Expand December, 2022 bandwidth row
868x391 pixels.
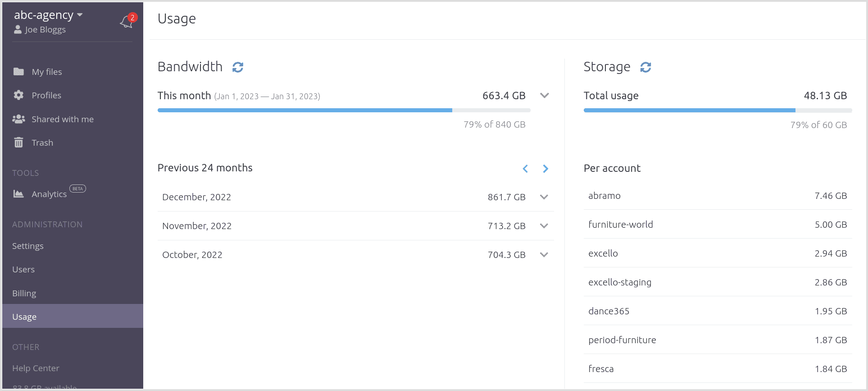tap(544, 197)
